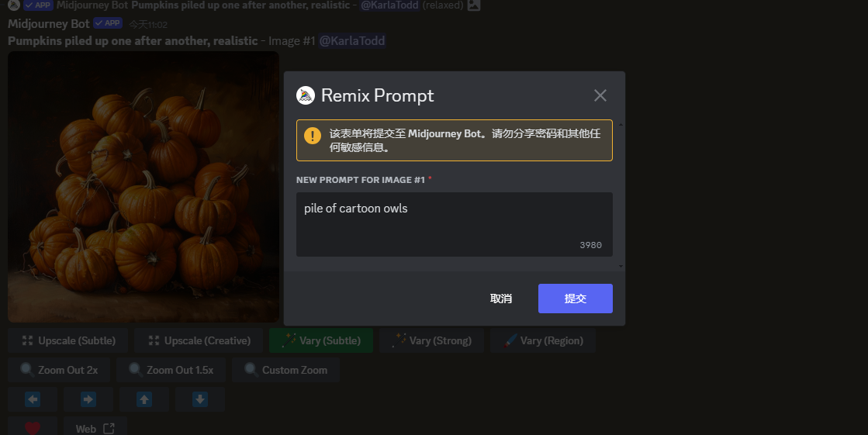Open Custom Zoom option
Image resolution: width=868 pixels, height=435 pixels.
tap(286, 370)
